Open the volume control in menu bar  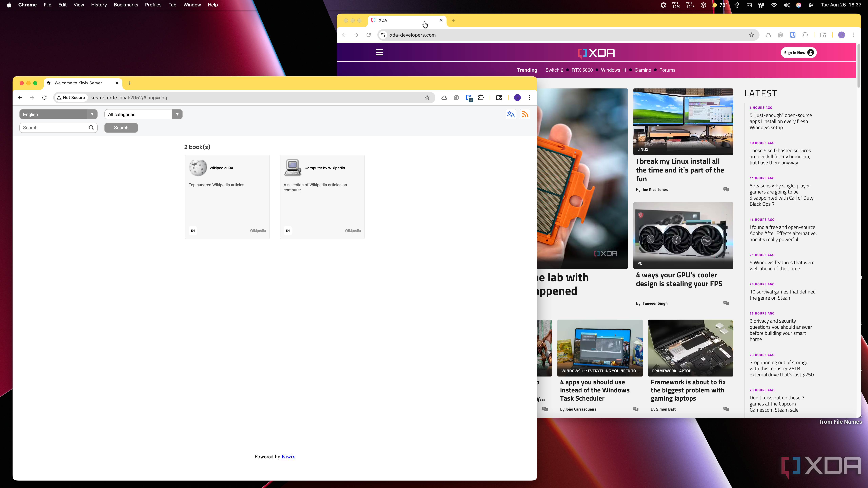(x=787, y=5)
